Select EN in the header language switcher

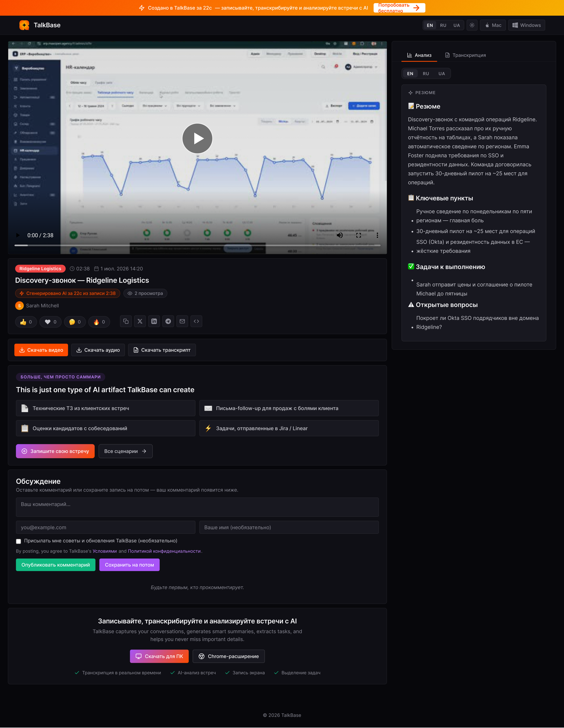pos(430,25)
